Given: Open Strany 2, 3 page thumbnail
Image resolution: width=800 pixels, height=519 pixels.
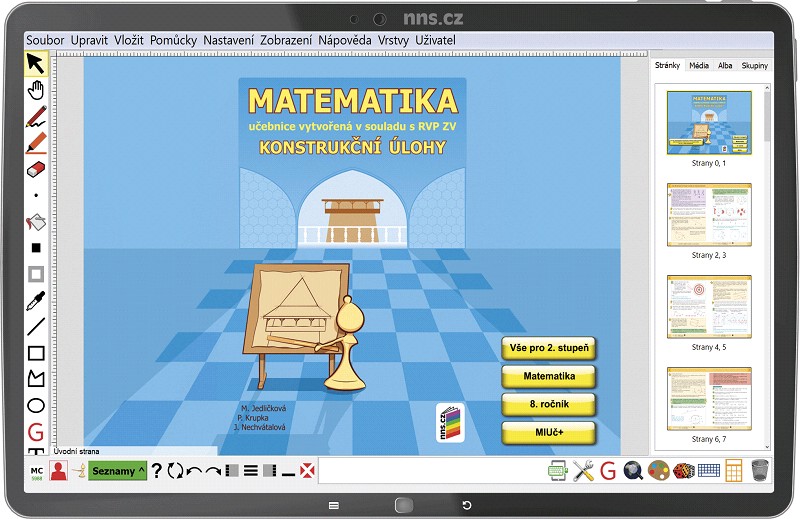Looking at the screenshot, I should click(x=709, y=214).
